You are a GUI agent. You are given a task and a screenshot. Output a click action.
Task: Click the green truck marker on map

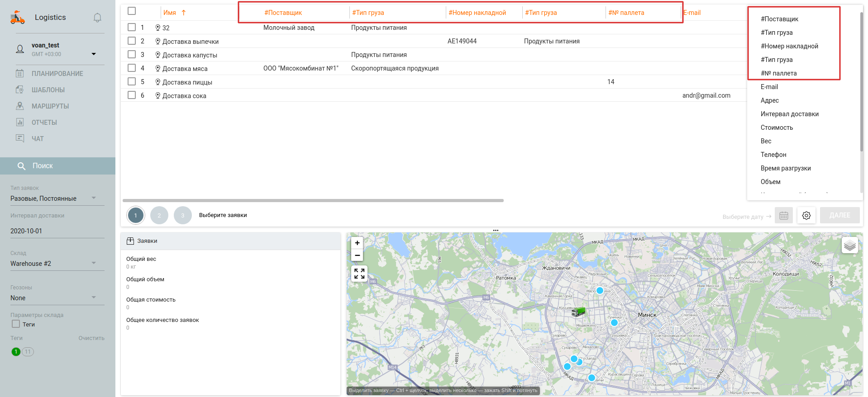point(578,312)
